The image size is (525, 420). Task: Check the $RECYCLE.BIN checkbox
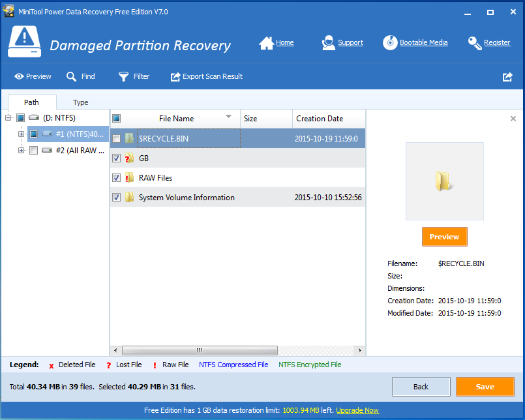tap(116, 139)
